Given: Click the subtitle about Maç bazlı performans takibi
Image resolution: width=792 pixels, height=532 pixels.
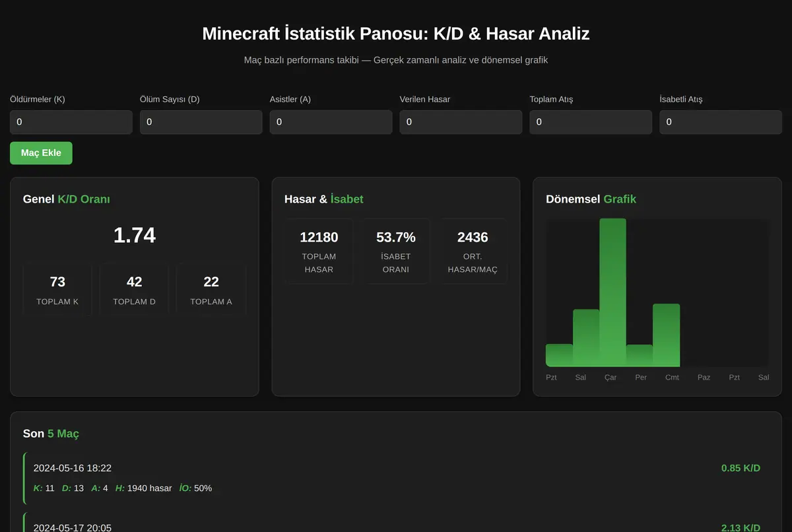Looking at the screenshot, I should coord(396,60).
